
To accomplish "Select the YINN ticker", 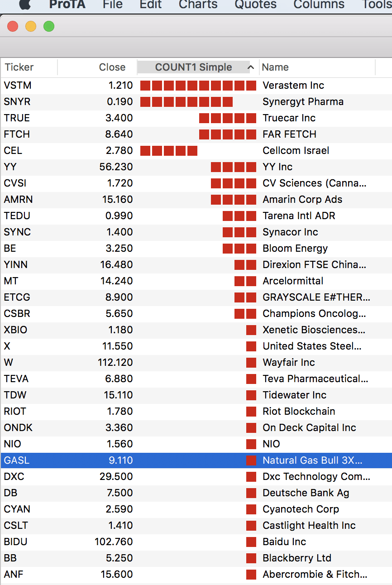I will (x=16, y=264).
